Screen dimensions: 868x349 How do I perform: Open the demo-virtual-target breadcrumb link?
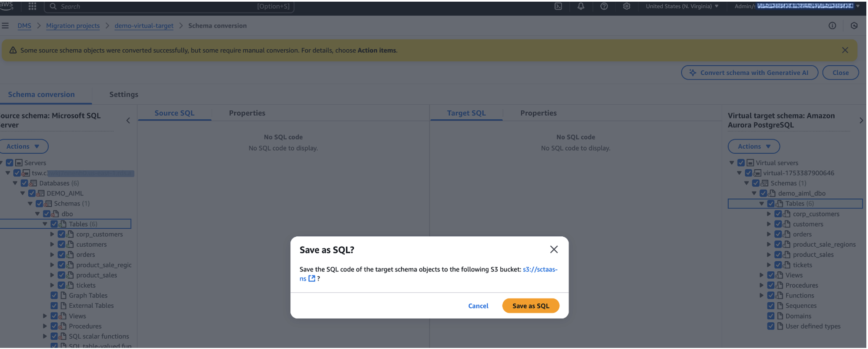tap(144, 25)
